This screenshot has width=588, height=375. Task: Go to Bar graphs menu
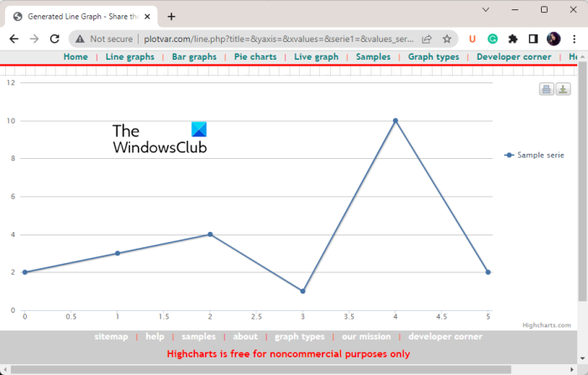(x=194, y=56)
